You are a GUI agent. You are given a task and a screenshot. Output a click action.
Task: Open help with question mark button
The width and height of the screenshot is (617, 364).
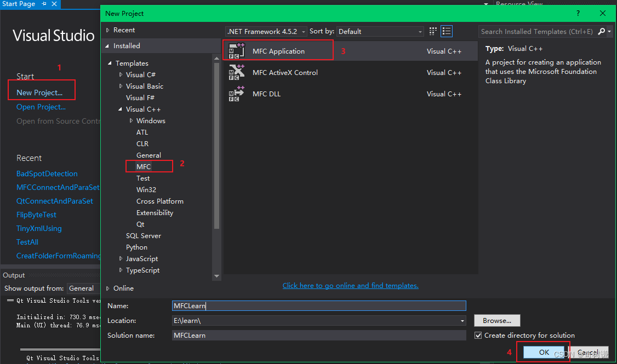[578, 13]
